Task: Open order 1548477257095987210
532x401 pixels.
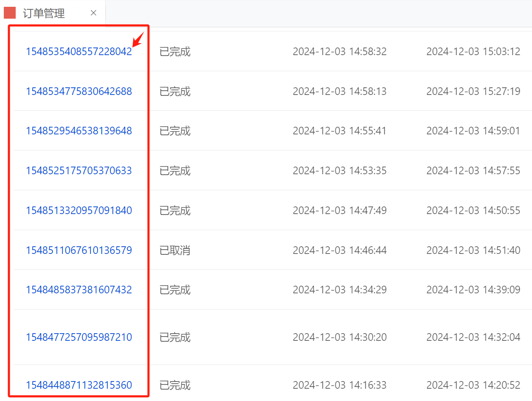Action: (x=79, y=337)
